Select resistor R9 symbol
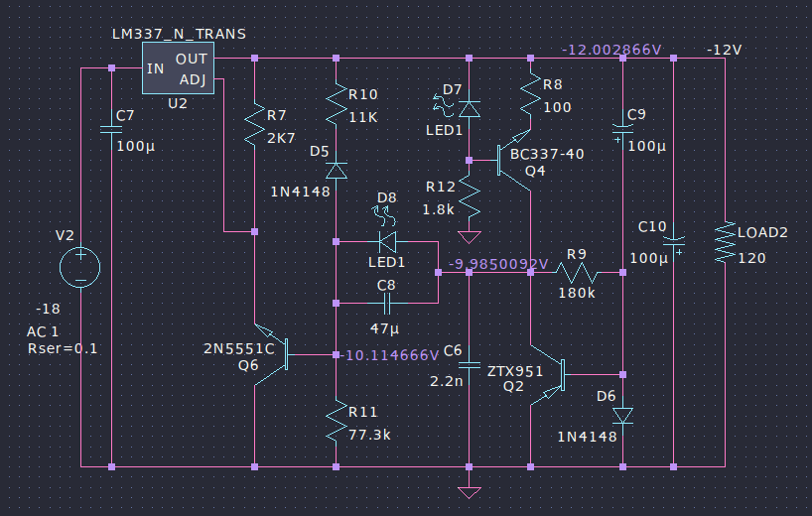Screen dimensions: 812x516 coord(577,272)
